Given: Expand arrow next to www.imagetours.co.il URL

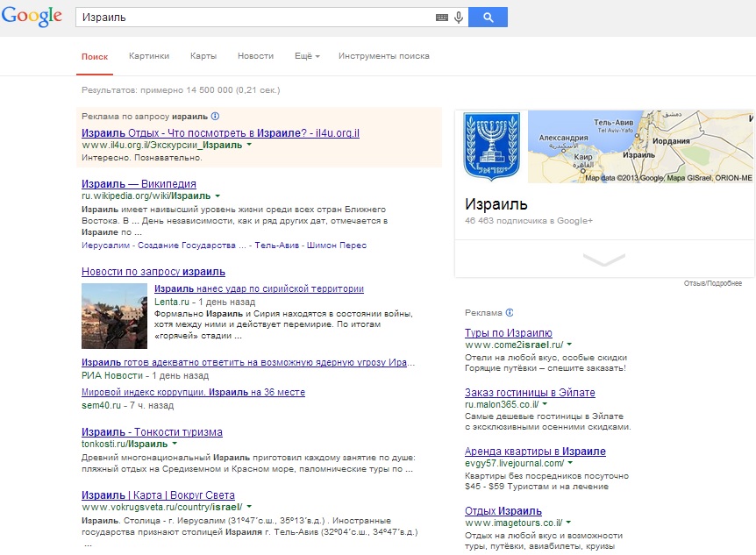Looking at the screenshot, I should coord(568,523).
